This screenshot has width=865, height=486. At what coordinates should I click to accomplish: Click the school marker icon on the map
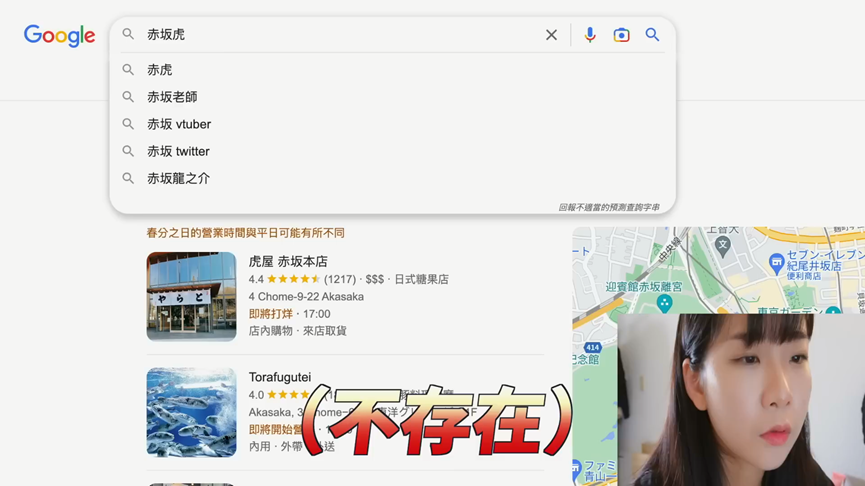pos(723,245)
